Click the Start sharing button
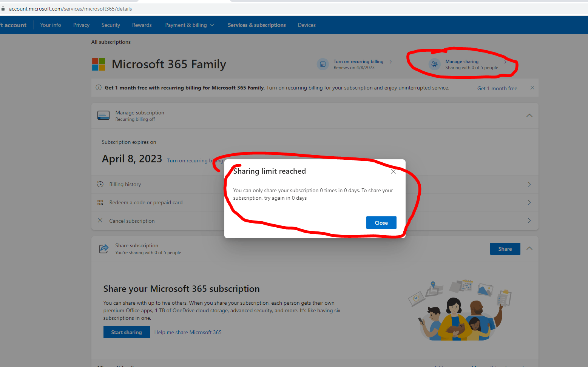This screenshot has width=588, height=367. pos(127,332)
